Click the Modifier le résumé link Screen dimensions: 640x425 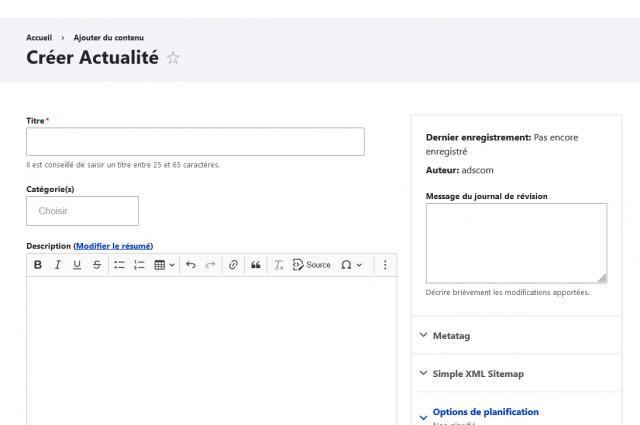tap(113, 246)
